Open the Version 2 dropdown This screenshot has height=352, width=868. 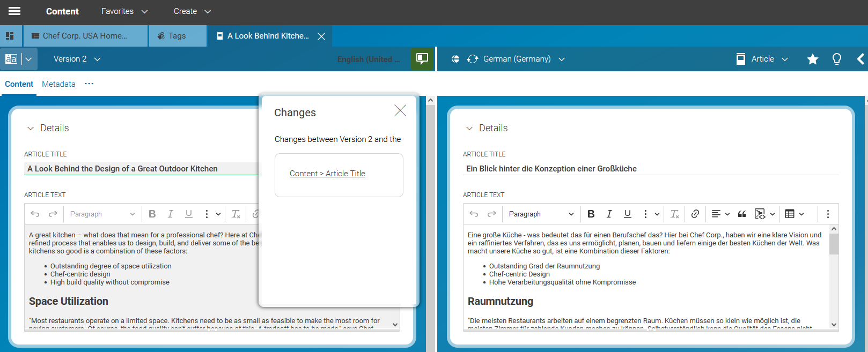pyautogui.click(x=77, y=59)
